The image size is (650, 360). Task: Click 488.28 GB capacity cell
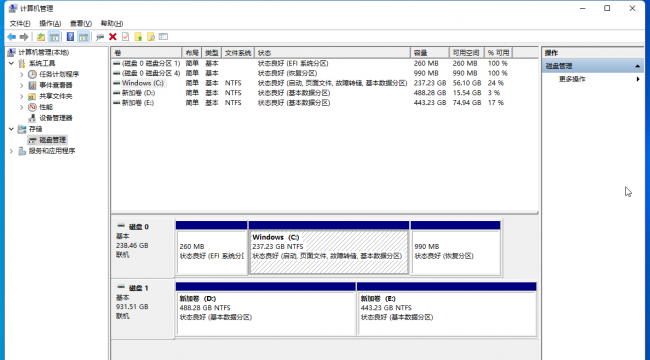430,93
